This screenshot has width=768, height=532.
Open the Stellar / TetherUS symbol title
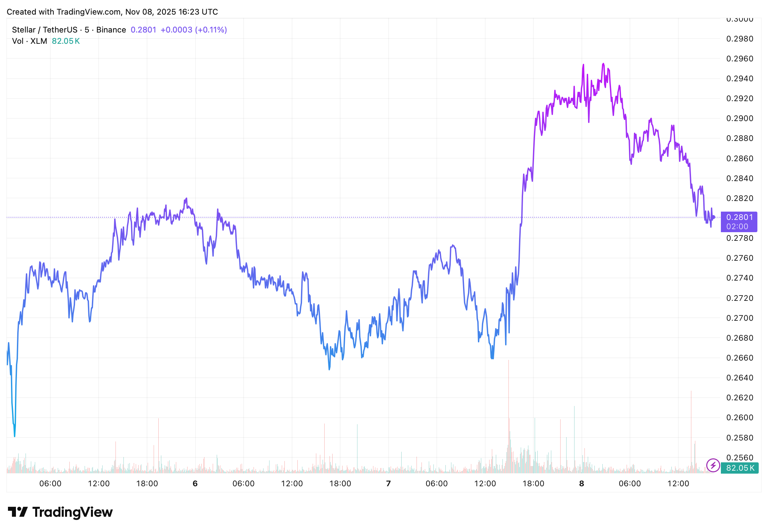click(x=69, y=30)
